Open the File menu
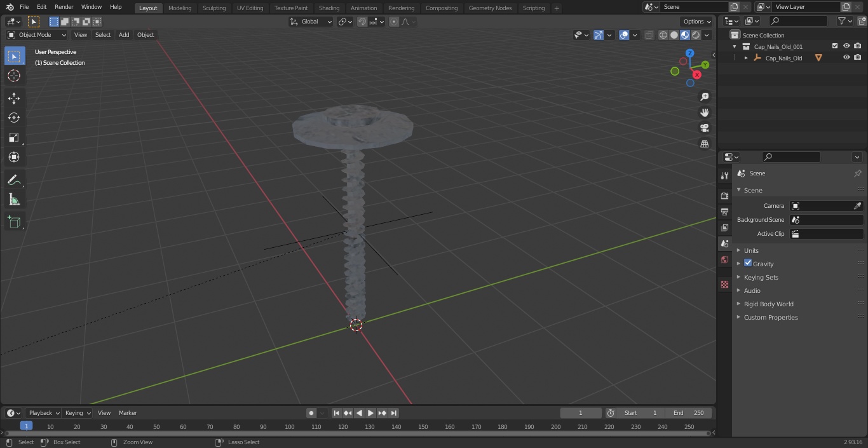Viewport: 868px width, 448px height. pos(24,7)
